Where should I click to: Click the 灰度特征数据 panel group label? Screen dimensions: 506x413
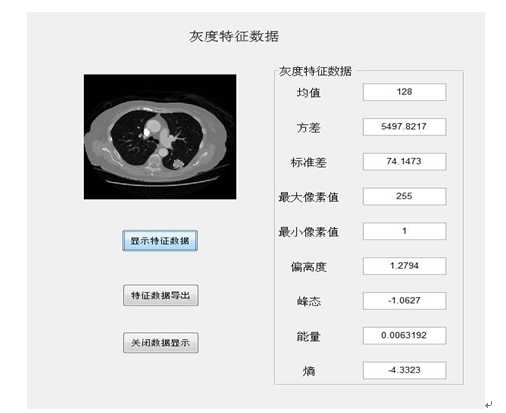point(315,71)
